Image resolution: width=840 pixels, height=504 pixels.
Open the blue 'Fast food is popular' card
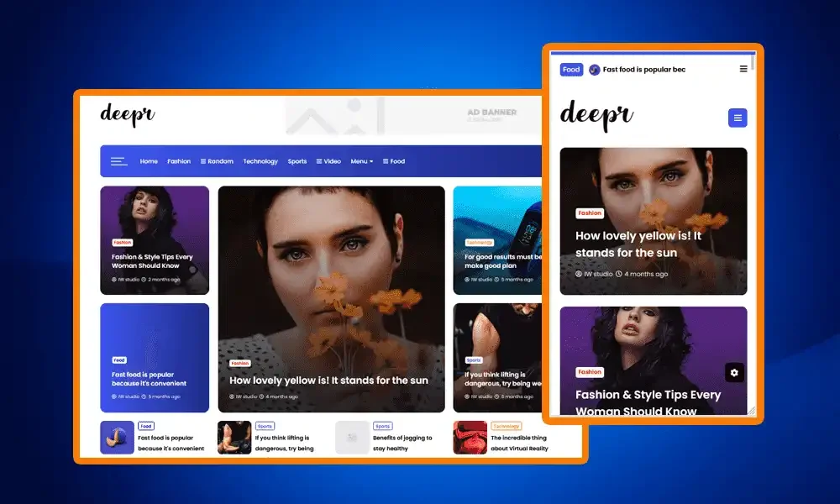coord(155,358)
